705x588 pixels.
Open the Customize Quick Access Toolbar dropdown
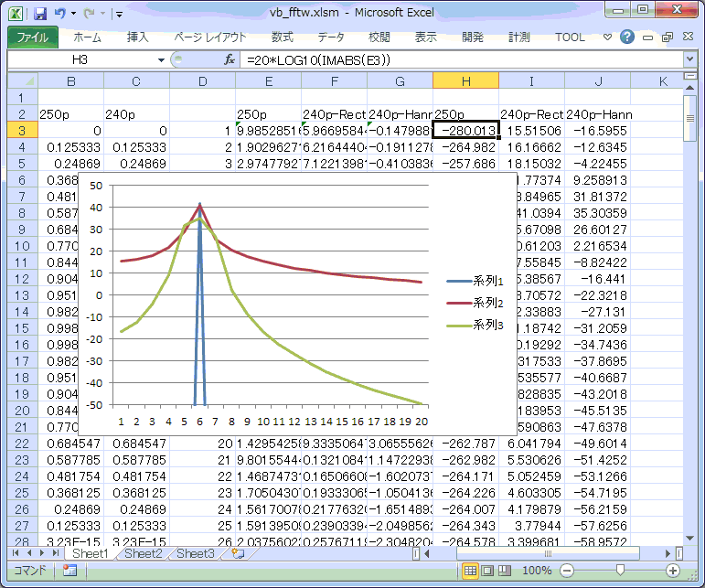click(119, 15)
